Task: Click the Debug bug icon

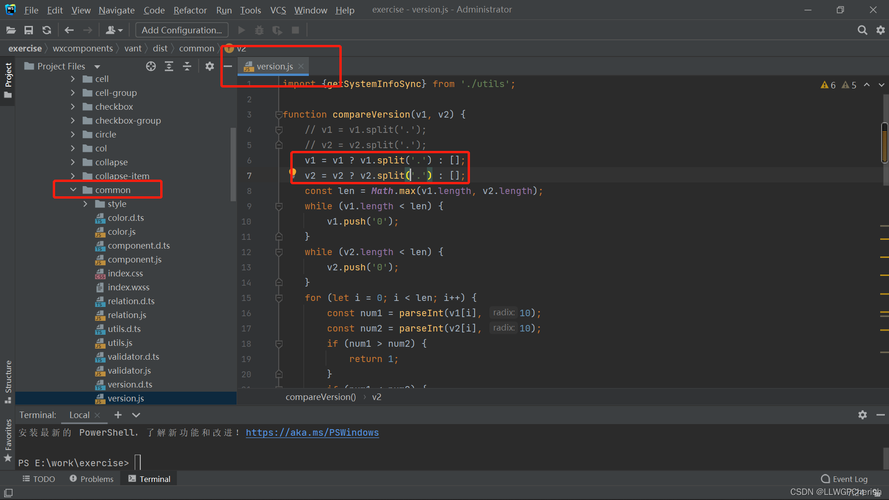Action: [259, 30]
